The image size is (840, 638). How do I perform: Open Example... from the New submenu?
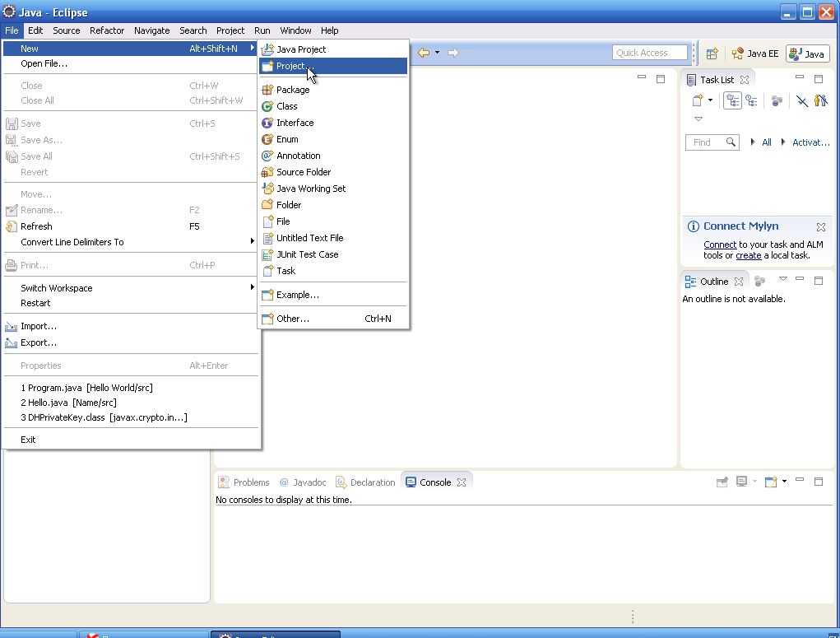tap(332, 295)
